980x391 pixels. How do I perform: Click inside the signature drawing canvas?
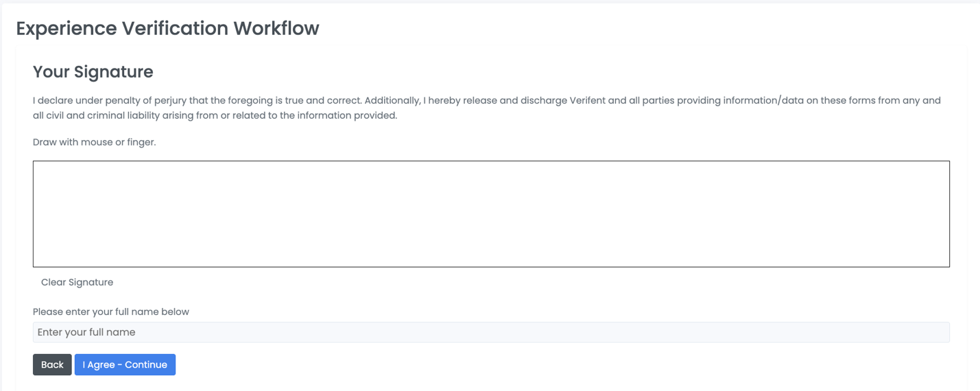[x=491, y=214]
